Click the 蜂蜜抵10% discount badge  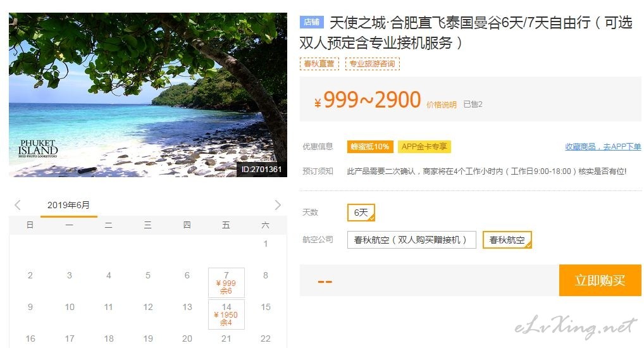point(370,147)
